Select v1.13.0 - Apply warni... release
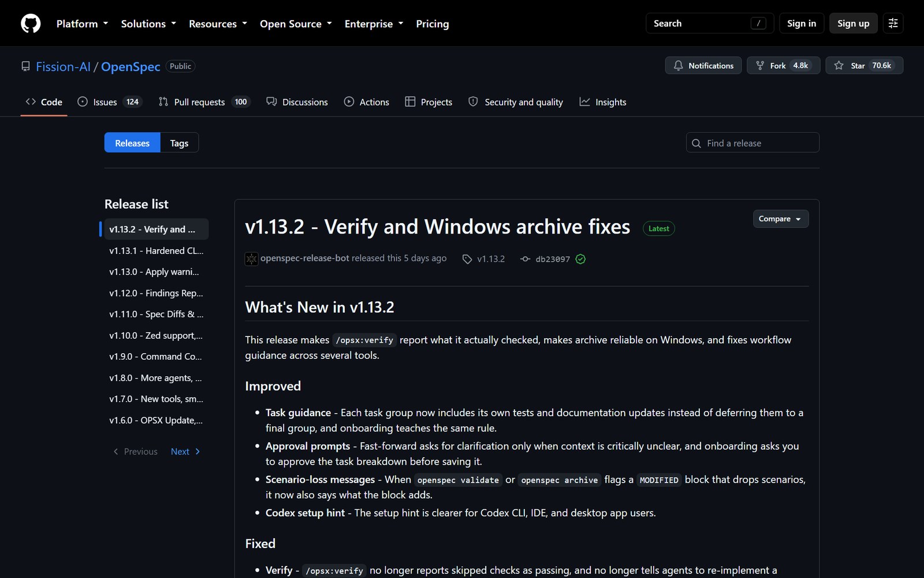This screenshot has width=924, height=578. pos(157,272)
